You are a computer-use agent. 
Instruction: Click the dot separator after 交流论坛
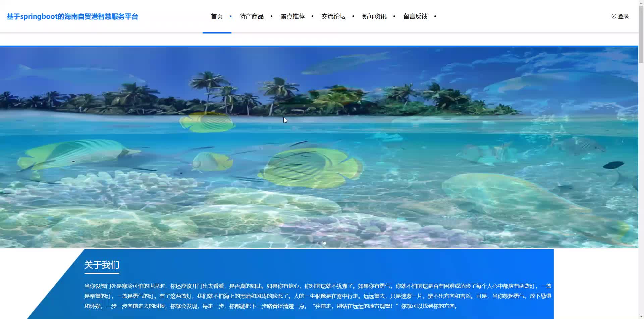pos(353,16)
